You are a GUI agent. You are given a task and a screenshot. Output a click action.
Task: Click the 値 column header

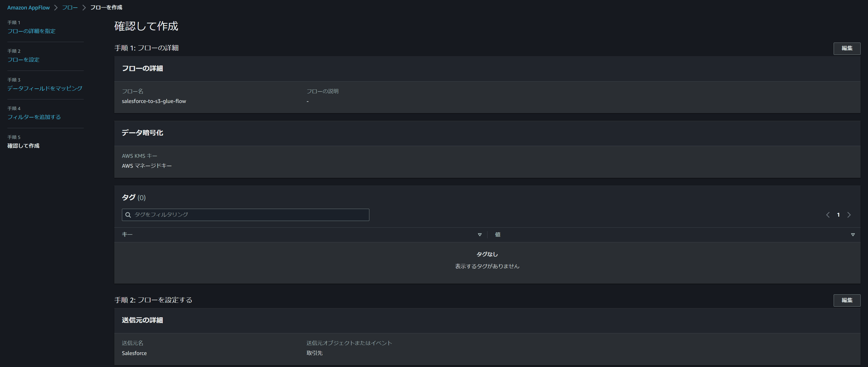pos(497,234)
